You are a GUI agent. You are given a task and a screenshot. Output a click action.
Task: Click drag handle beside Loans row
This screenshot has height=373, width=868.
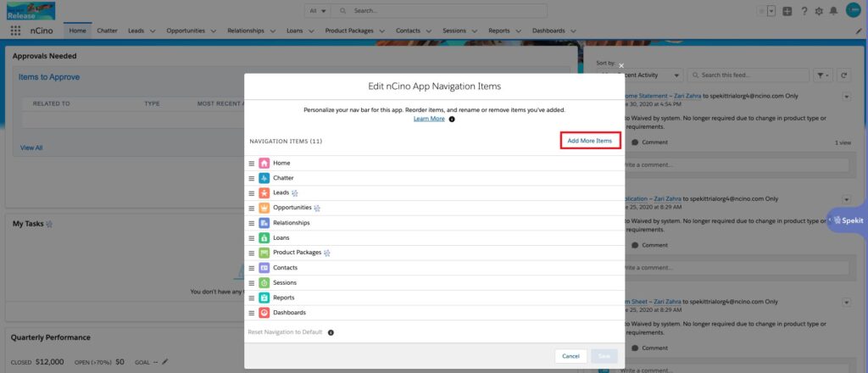(251, 238)
